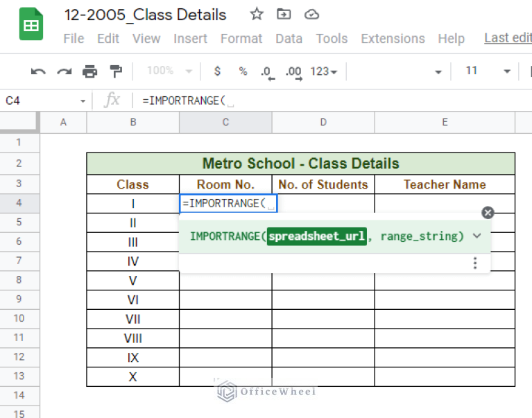Click the redo arrow icon

pyautogui.click(x=64, y=71)
